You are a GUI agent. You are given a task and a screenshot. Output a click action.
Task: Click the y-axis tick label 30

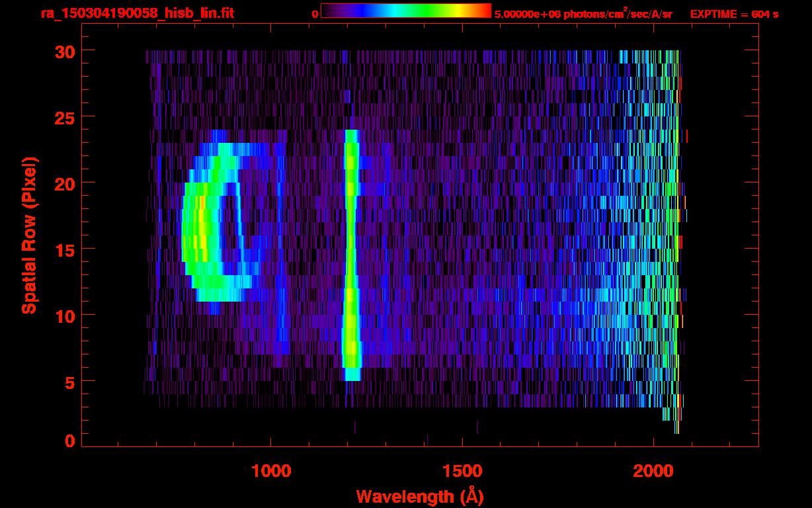(x=64, y=51)
